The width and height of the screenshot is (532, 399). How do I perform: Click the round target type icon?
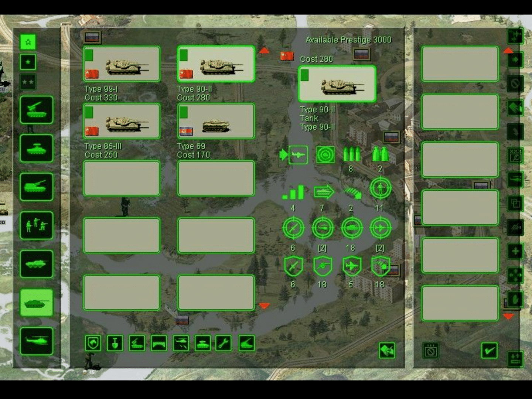click(x=325, y=155)
